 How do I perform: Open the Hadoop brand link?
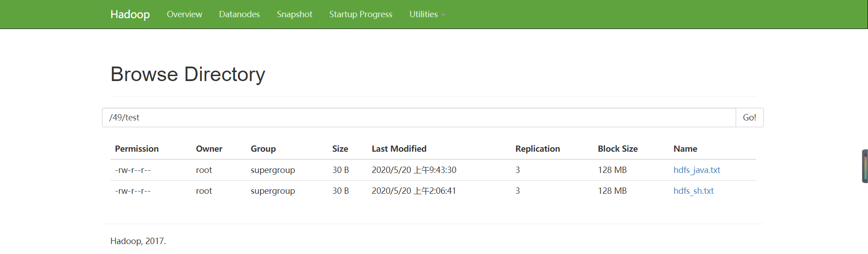pos(130,14)
